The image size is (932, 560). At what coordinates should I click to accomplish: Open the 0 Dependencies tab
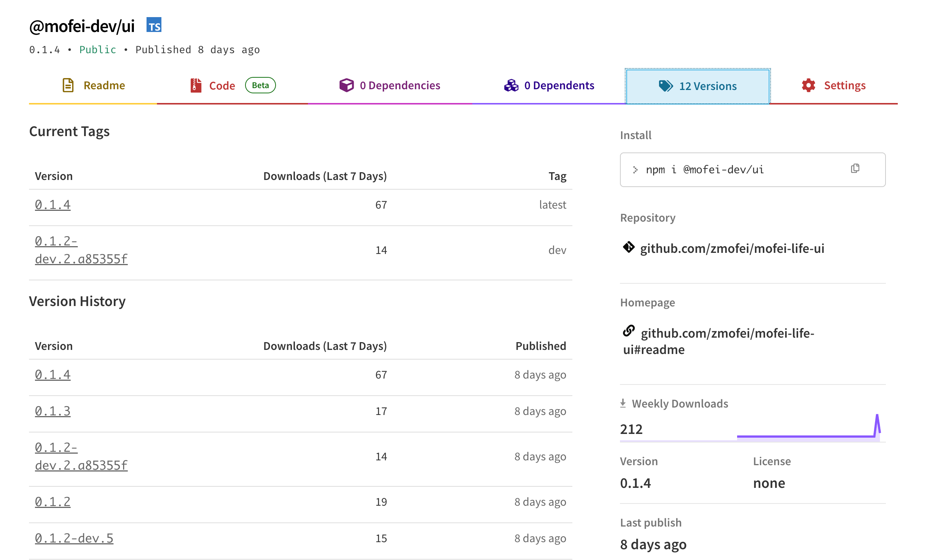(390, 86)
